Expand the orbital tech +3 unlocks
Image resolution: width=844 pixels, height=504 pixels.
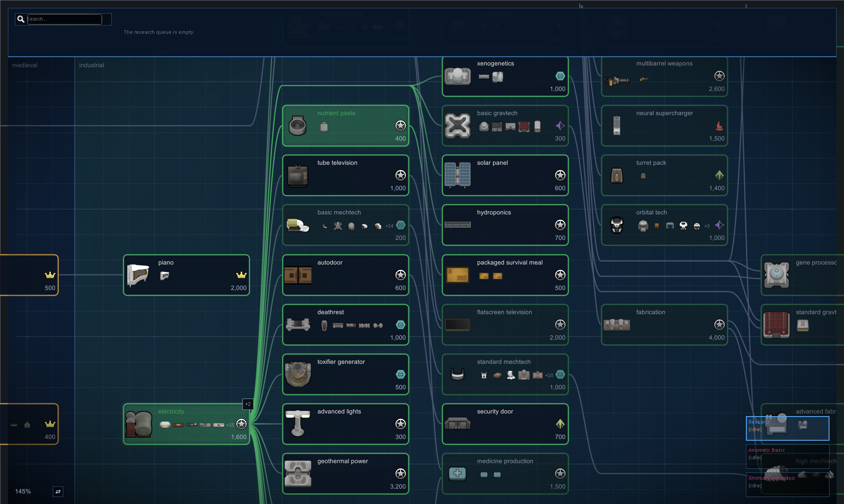click(x=707, y=226)
